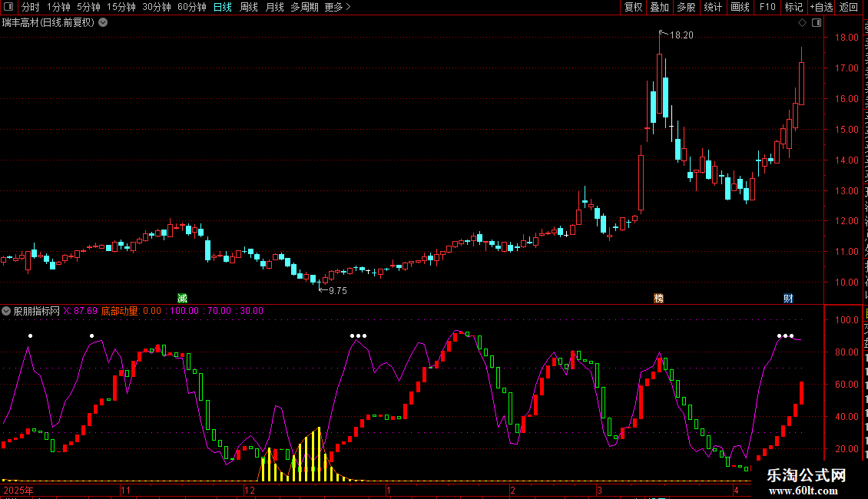Select the 15分钟 timeframe
This screenshot has width=868, height=499.
(121, 7)
